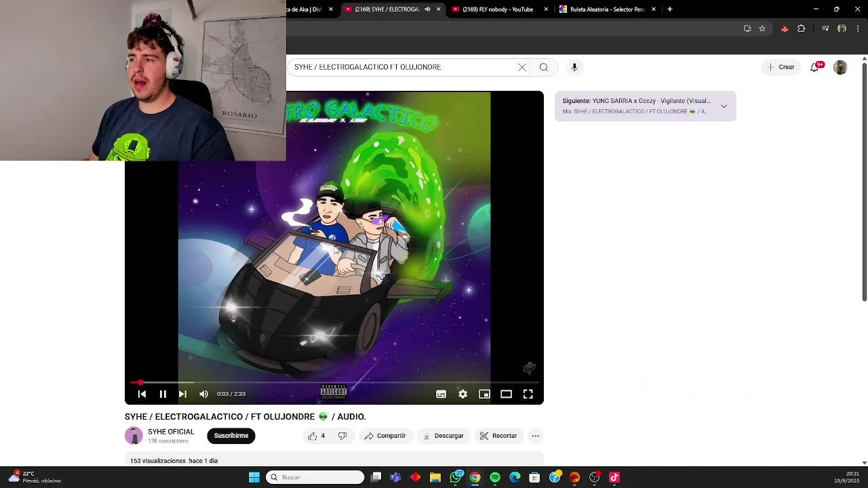Viewport: 868px width, 488px height.
Task: Go to the previous video in the player
Action: pos(142,394)
